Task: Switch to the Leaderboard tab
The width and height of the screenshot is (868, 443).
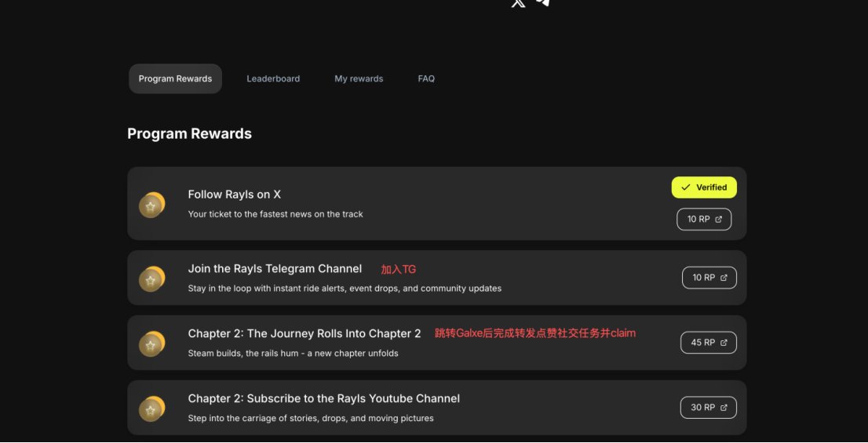Action: (x=273, y=78)
